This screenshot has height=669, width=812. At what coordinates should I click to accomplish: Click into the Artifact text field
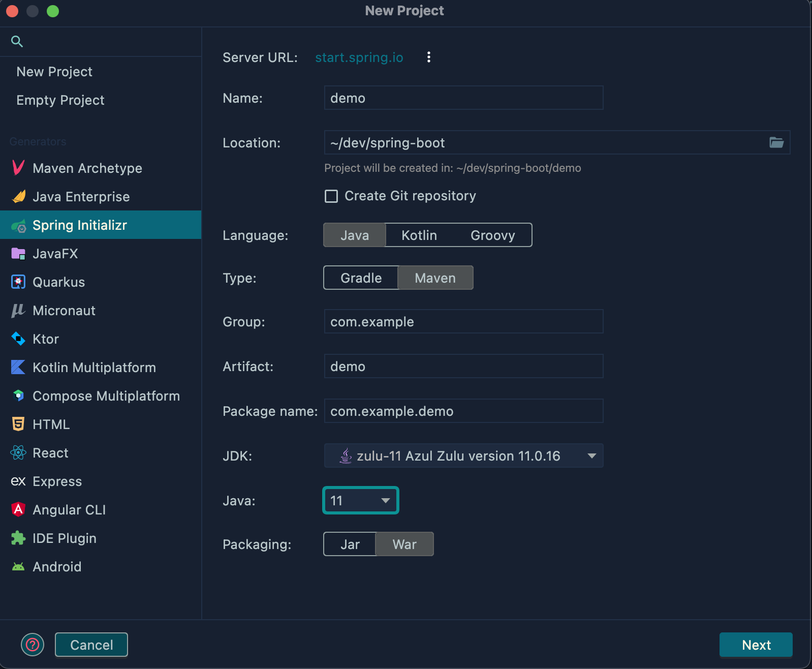pyautogui.click(x=463, y=366)
